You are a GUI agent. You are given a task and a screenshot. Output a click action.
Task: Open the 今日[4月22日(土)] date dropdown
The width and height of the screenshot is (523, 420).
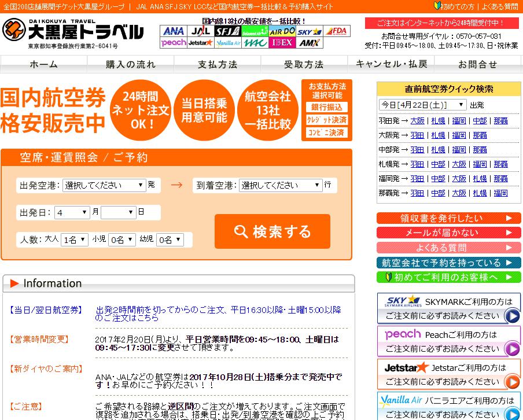pyautogui.click(x=422, y=105)
